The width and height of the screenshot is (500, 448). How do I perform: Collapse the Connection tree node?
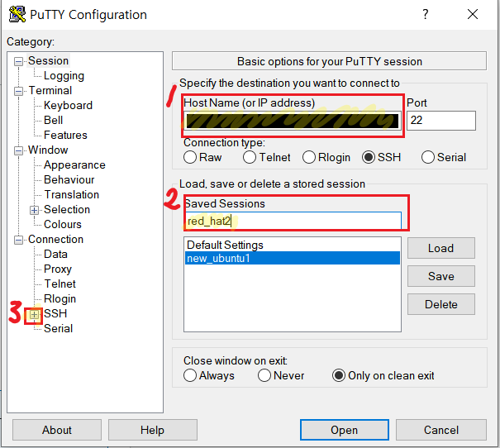(19, 240)
